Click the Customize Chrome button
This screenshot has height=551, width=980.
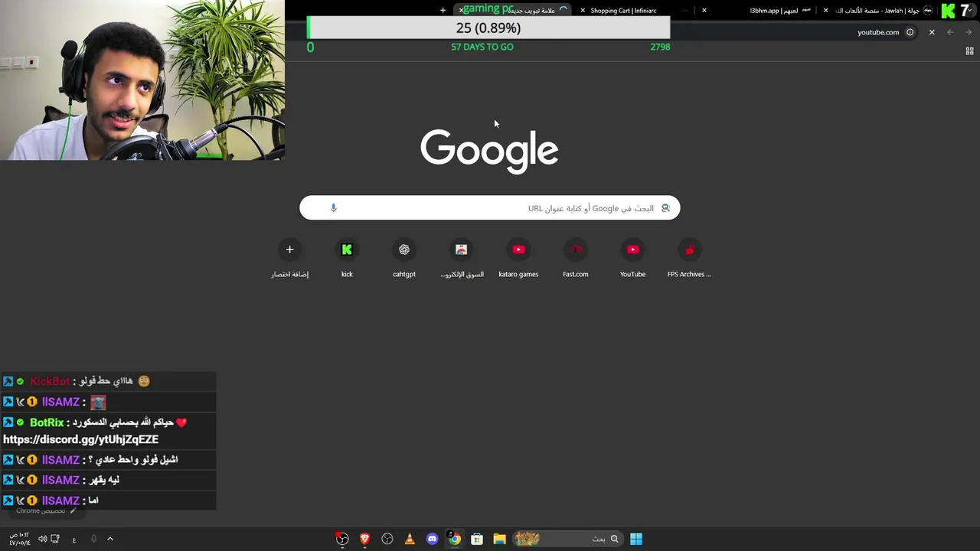coord(46,510)
